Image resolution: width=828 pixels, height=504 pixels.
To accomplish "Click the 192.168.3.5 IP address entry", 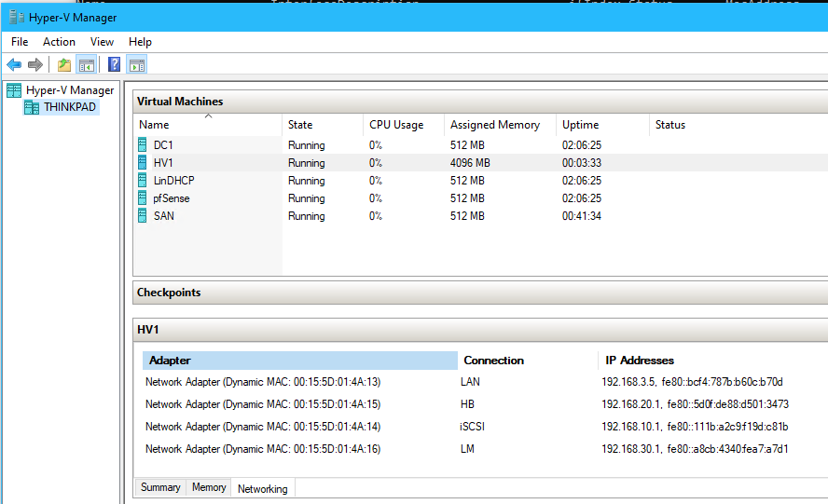I will click(x=692, y=382).
